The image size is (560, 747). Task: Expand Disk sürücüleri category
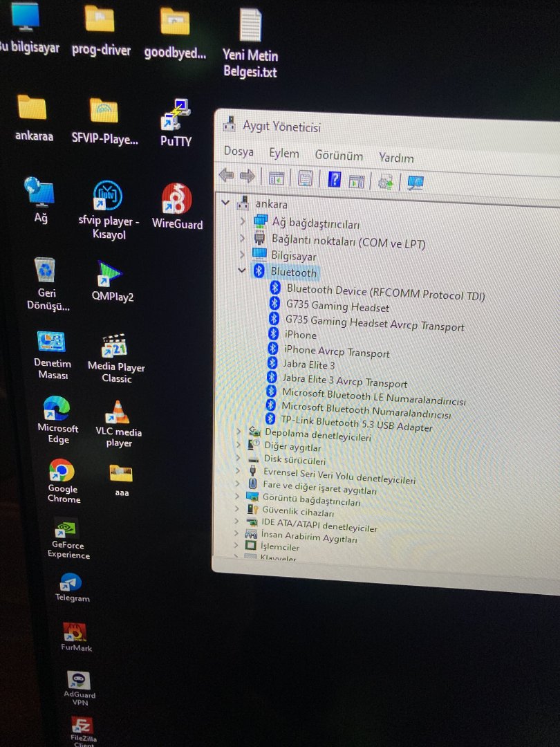238,458
